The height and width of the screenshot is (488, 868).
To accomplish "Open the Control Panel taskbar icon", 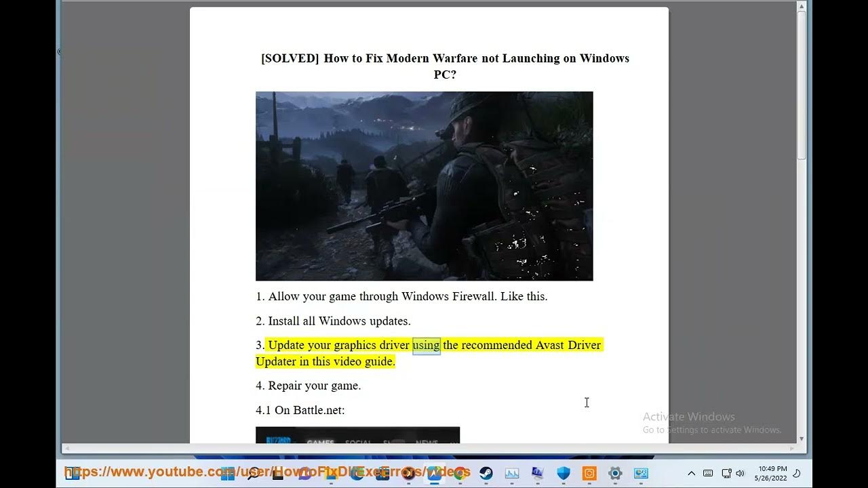I will (x=641, y=473).
